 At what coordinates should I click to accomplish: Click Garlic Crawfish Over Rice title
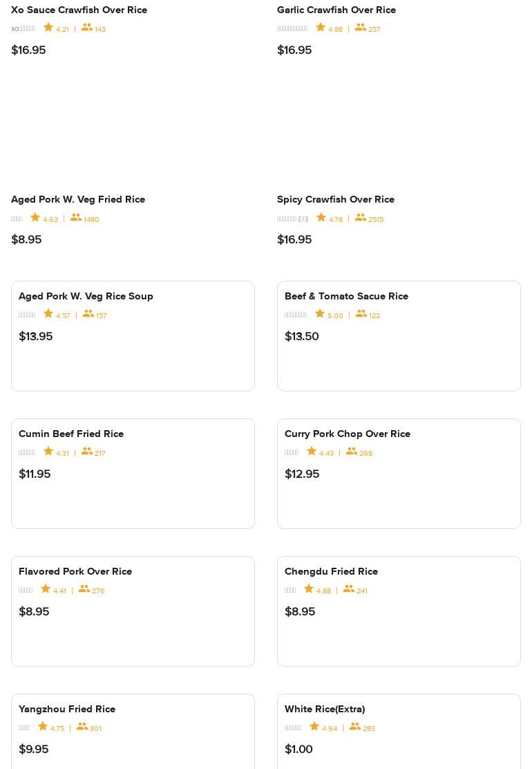[x=336, y=10]
